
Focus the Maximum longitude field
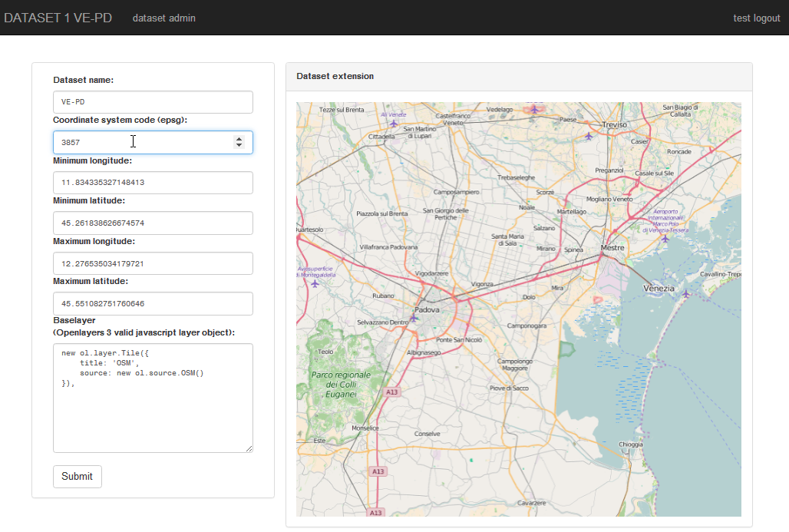(x=153, y=263)
